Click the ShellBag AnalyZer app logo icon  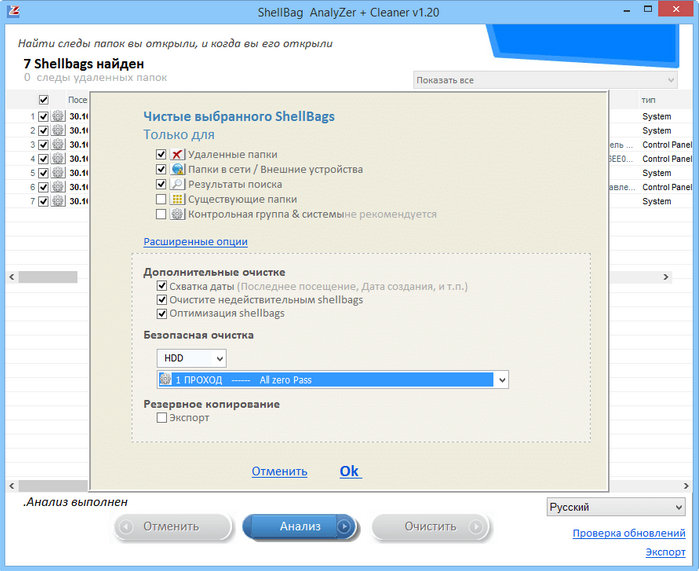13,11
